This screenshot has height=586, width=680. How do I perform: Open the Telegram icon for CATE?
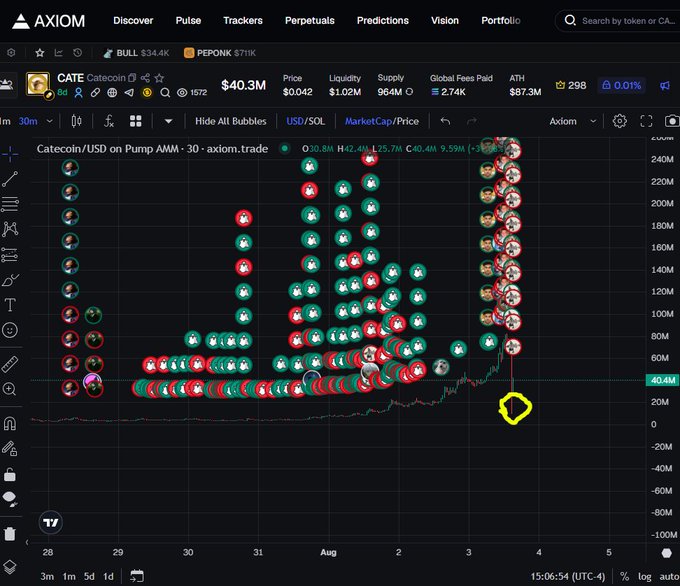tap(129, 92)
